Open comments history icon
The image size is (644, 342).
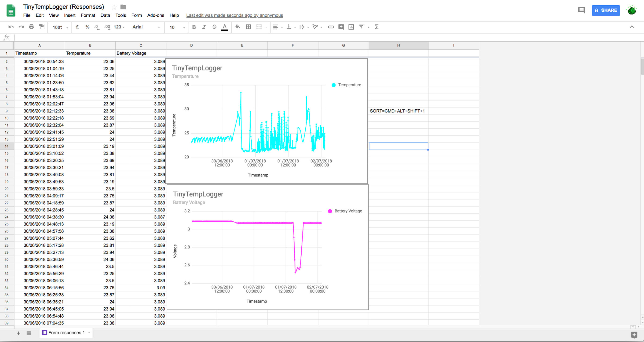(x=581, y=10)
